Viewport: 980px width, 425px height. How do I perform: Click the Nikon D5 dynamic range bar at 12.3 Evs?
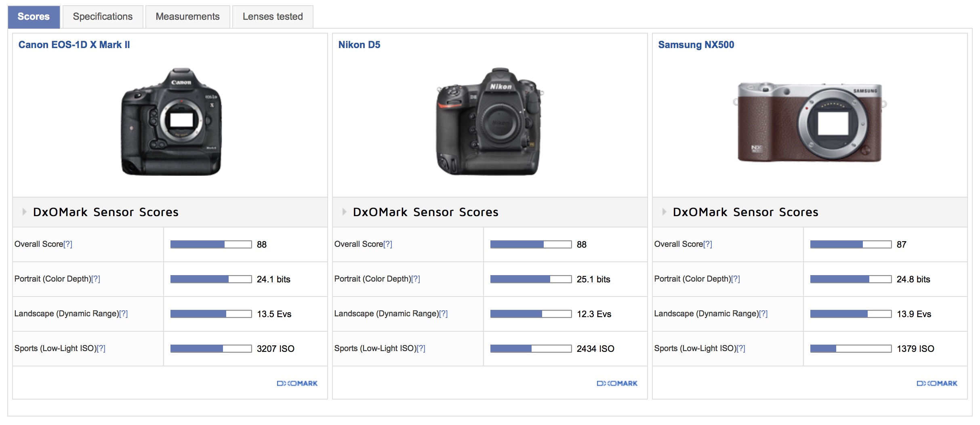[x=531, y=314]
